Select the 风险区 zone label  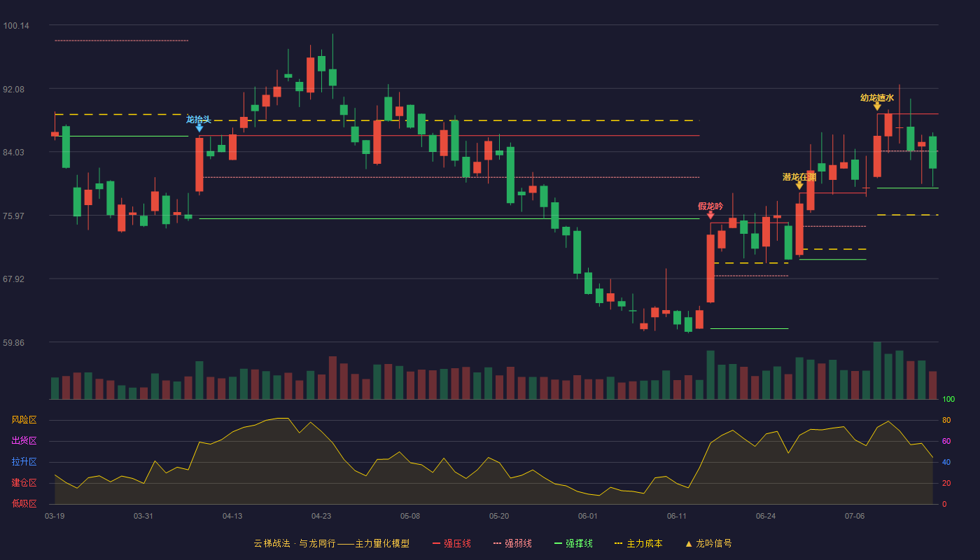coord(24,420)
